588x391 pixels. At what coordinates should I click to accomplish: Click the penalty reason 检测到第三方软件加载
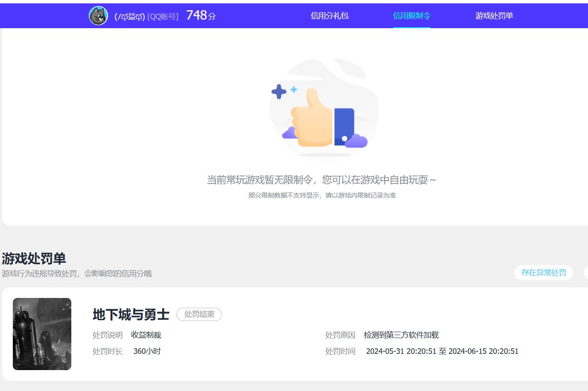click(402, 335)
